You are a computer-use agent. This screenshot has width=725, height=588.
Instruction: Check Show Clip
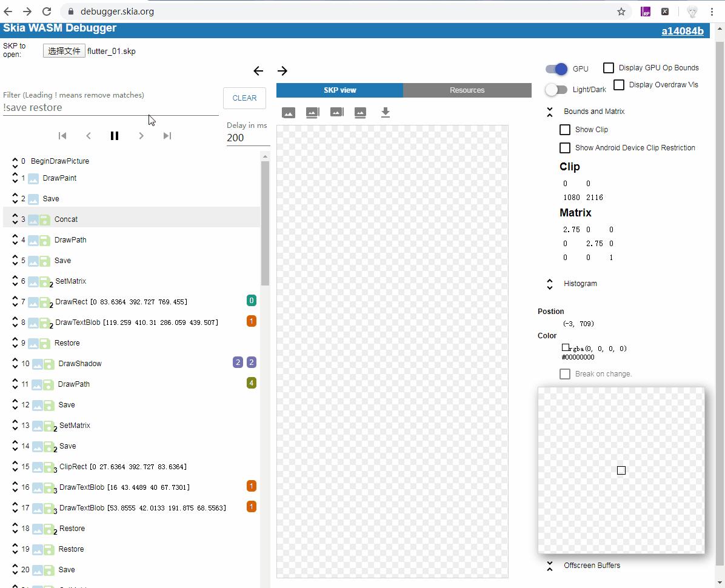564,130
